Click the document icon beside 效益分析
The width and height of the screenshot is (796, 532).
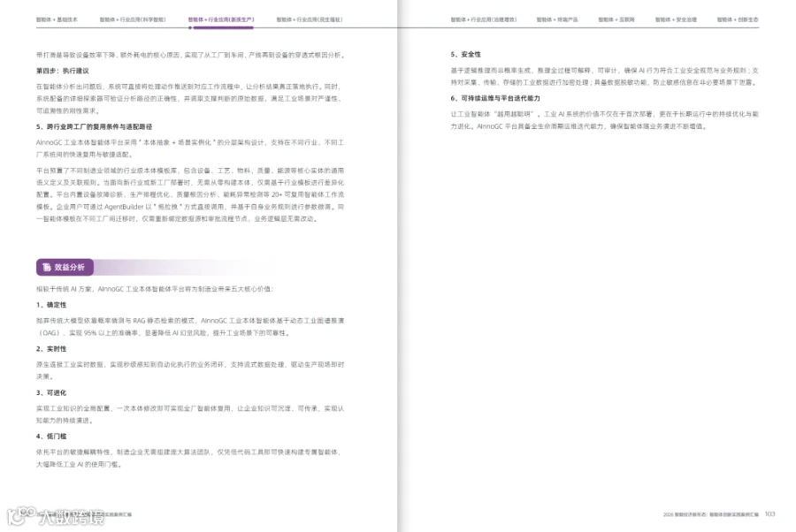pos(47,267)
